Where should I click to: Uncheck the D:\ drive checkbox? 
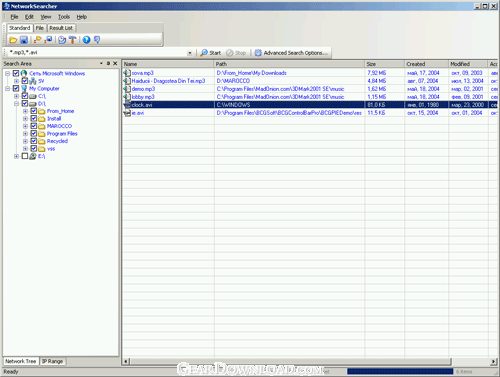(25, 104)
